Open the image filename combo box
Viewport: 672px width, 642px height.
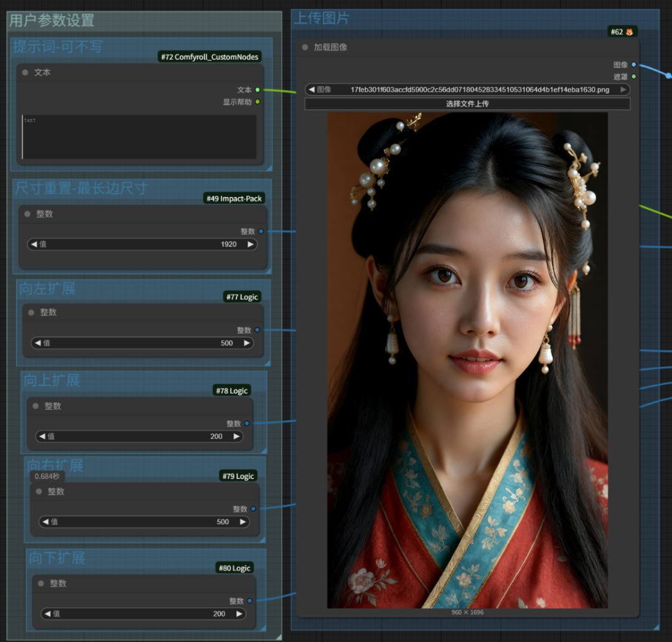(x=467, y=90)
